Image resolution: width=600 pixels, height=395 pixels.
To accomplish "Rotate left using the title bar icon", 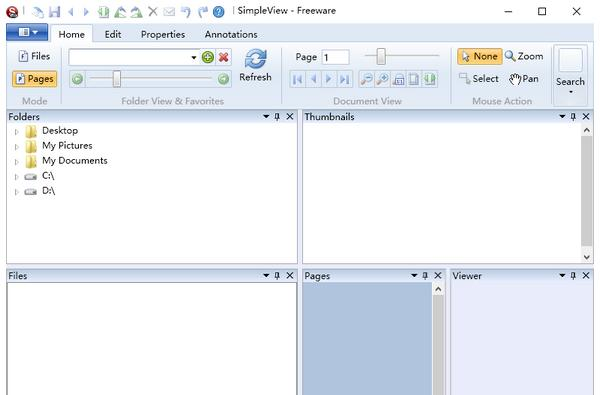I will tap(120, 12).
